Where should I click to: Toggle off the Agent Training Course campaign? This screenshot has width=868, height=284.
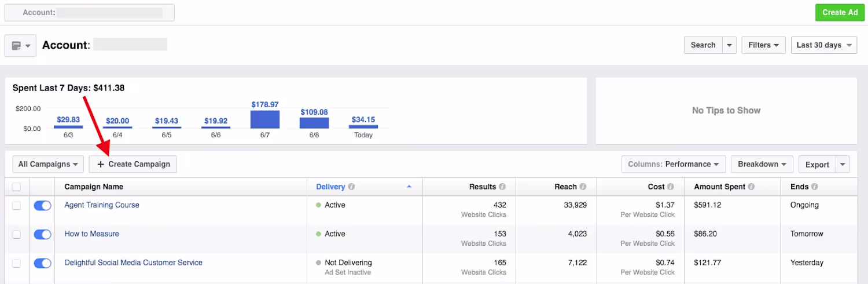[43, 205]
